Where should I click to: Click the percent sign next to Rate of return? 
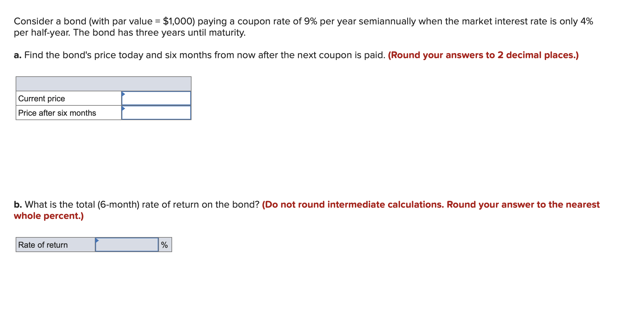pyautogui.click(x=164, y=245)
